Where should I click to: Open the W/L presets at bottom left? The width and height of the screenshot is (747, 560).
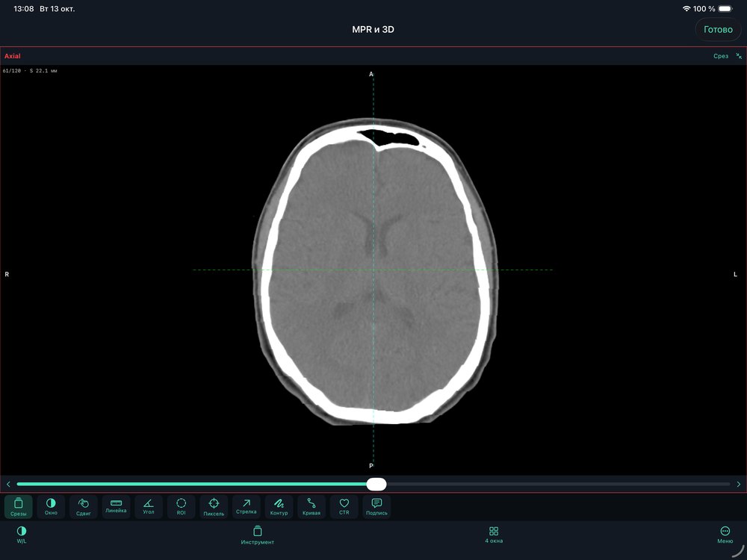coord(22,535)
